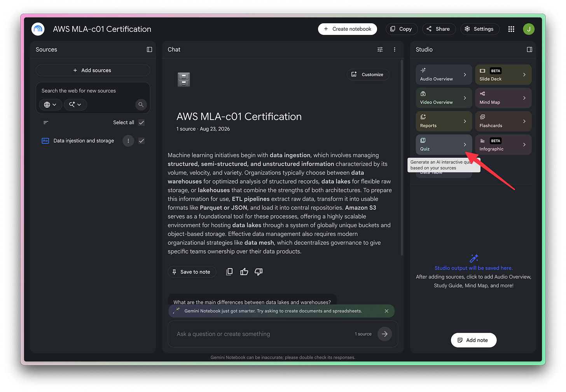Open options for Data injestion and storage
566x392 pixels.
pos(128,141)
